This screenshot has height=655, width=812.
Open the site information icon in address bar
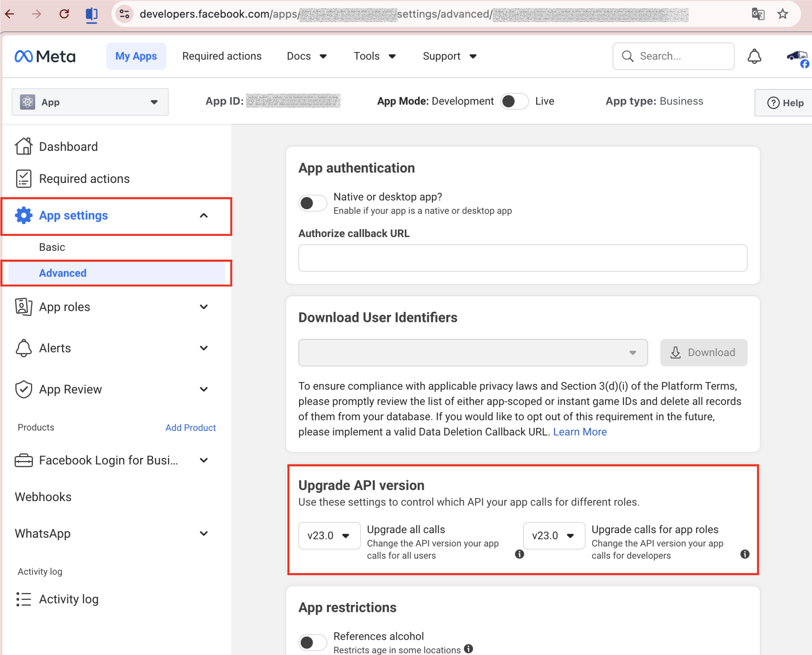125,14
